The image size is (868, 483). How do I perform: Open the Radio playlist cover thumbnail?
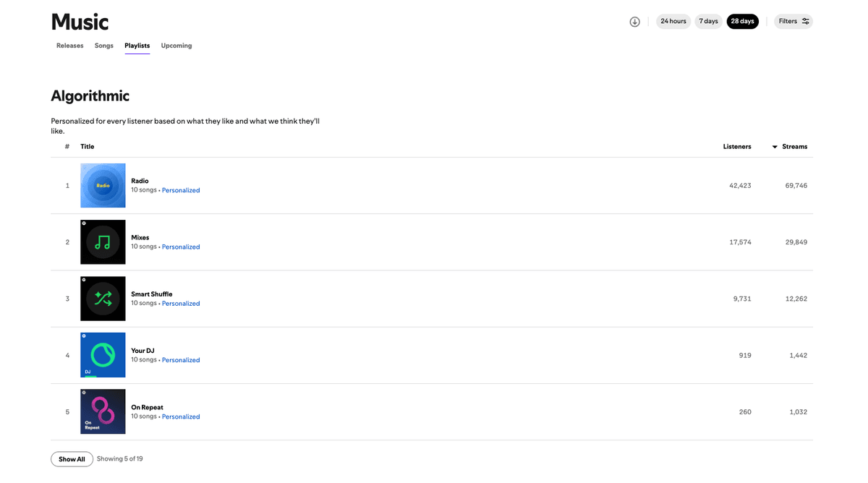[103, 186]
